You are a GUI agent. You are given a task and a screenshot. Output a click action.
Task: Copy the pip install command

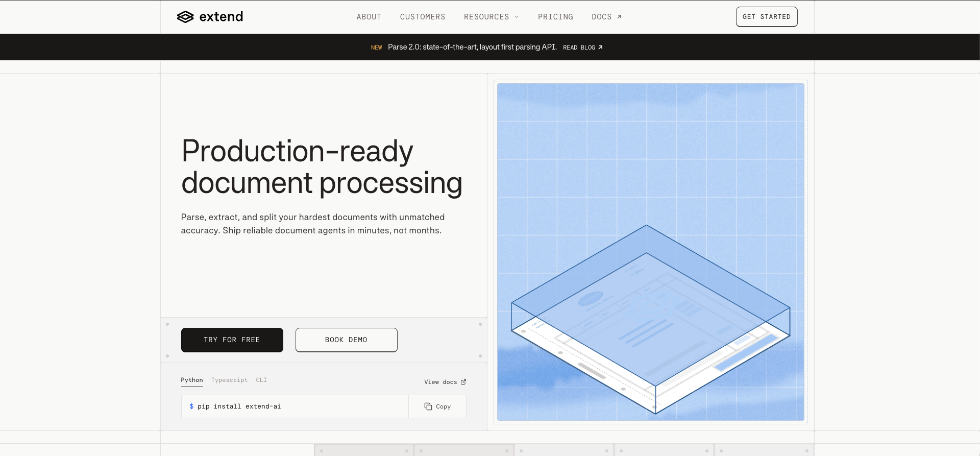[x=437, y=406]
